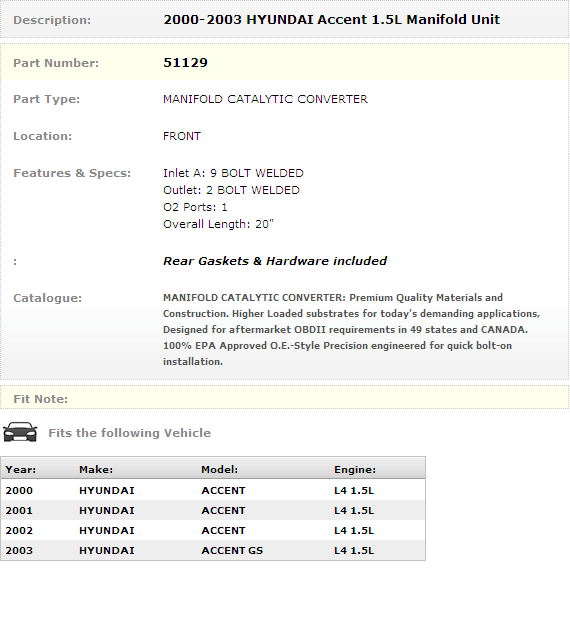This screenshot has height=625, width=570.
Task: Click the Model column header
Action: pyautogui.click(x=220, y=470)
